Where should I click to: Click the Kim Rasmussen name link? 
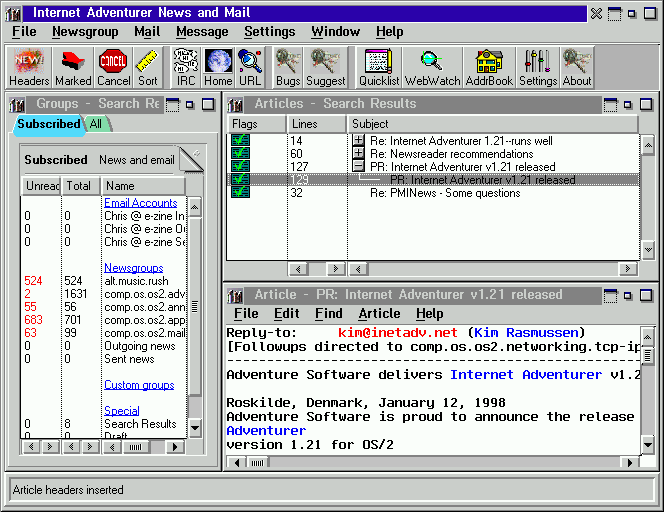(526, 333)
